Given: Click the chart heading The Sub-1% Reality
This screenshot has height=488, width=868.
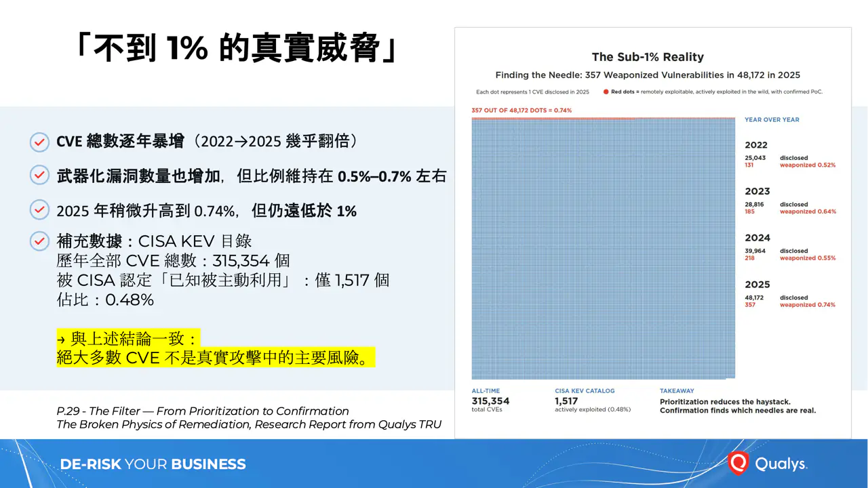Looking at the screenshot, I should [648, 57].
